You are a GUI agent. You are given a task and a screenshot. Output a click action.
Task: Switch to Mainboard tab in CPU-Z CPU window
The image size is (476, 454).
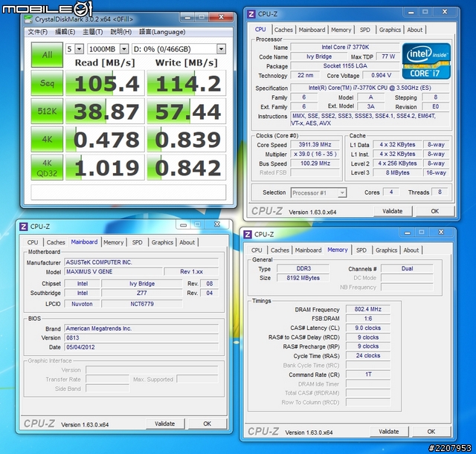312,30
